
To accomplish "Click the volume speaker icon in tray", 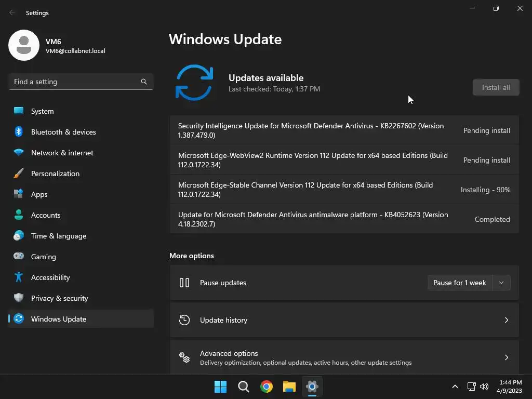I will [484, 387].
